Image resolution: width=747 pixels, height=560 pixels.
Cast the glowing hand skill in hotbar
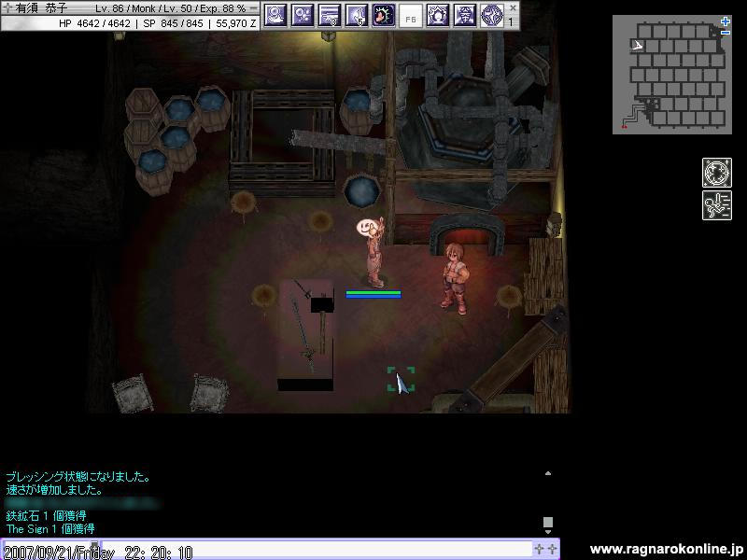pos(384,15)
